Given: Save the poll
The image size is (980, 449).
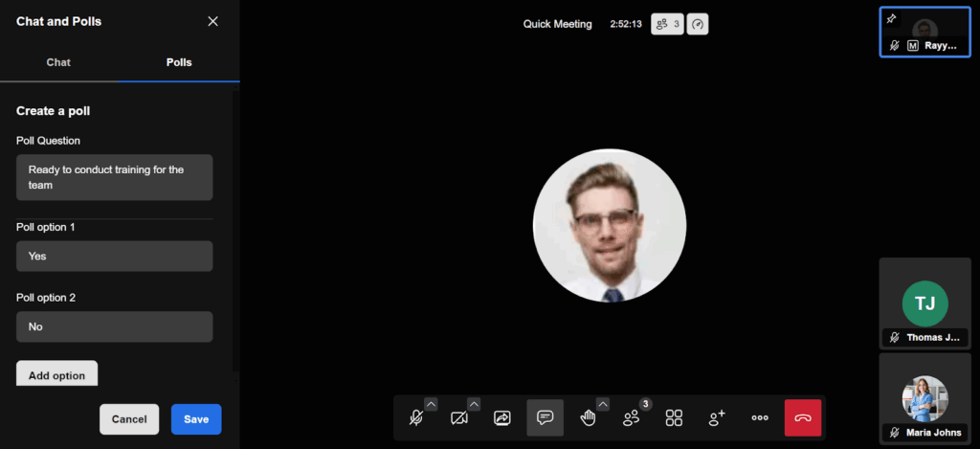Looking at the screenshot, I should (196, 419).
